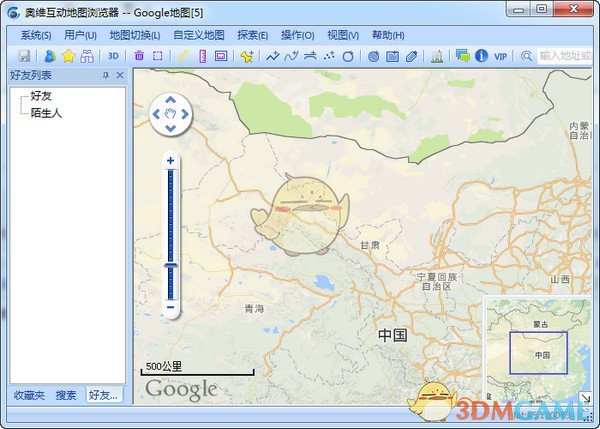Click the purple trash delete icon
600x429 pixels.
pyautogui.click(x=139, y=56)
